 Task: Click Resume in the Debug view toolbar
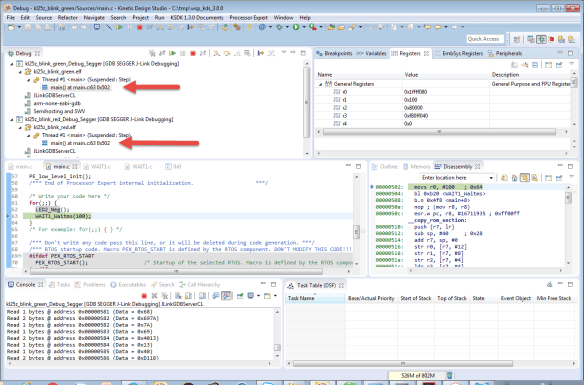click(172, 54)
